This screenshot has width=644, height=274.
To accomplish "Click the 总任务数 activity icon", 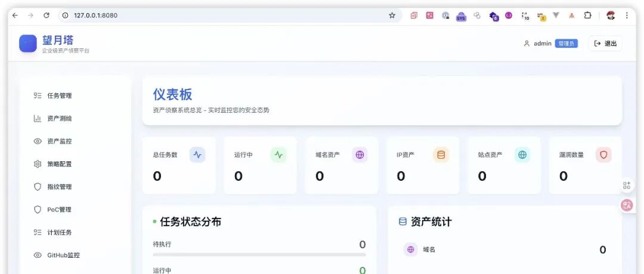I will click(x=197, y=155).
